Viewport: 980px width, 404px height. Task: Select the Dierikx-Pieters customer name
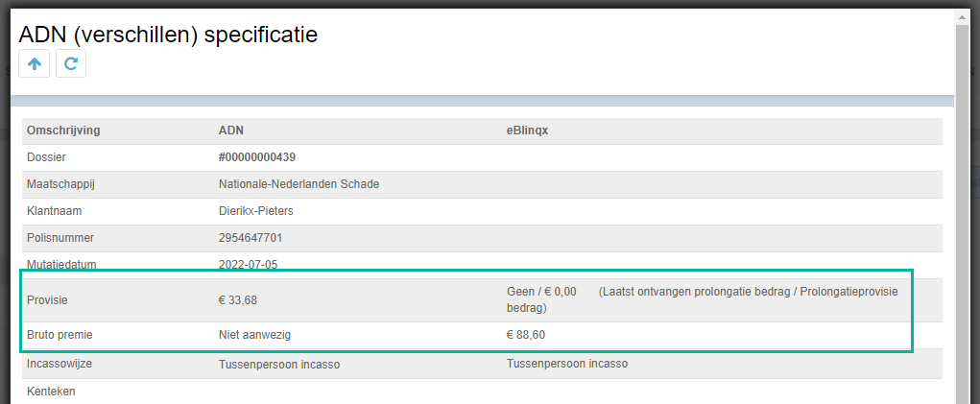[256, 211]
